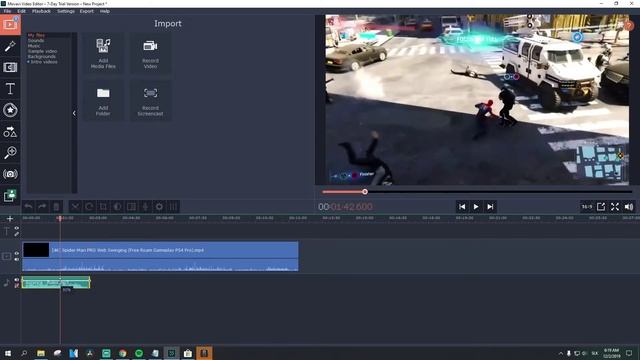Open the Transitions tab
This screenshot has width=640, height=360.
point(10,67)
